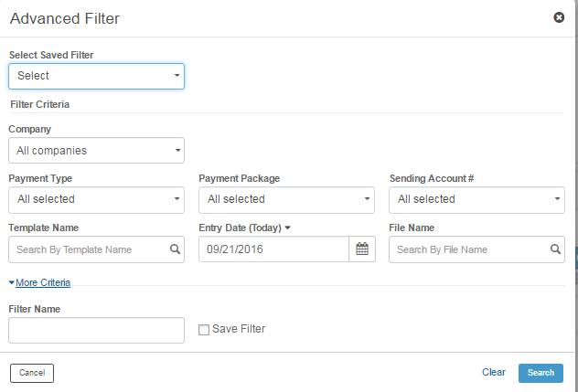Click the Entry Date field showing 09/21/2016
578x392 pixels.
(x=273, y=249)
